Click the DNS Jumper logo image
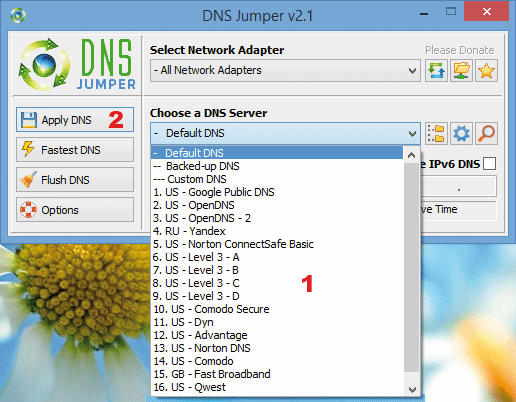This screenshot has height=402, width=516. 77,64
